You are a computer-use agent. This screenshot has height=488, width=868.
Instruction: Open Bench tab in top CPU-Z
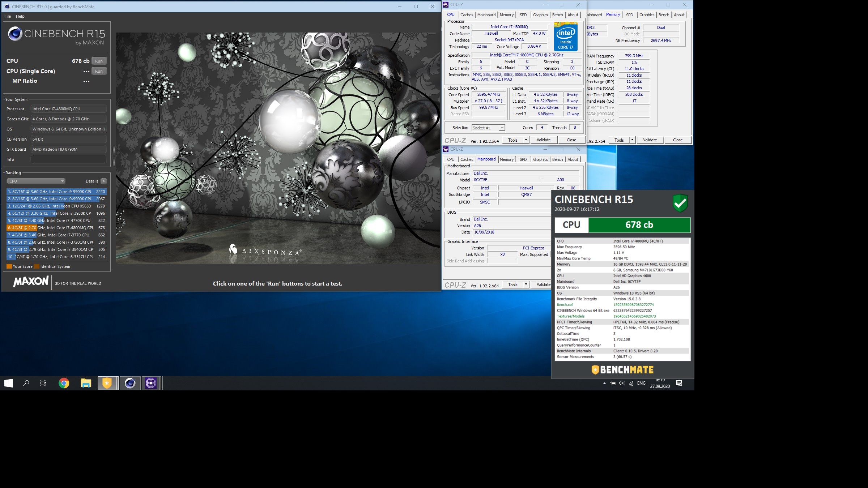557,15
